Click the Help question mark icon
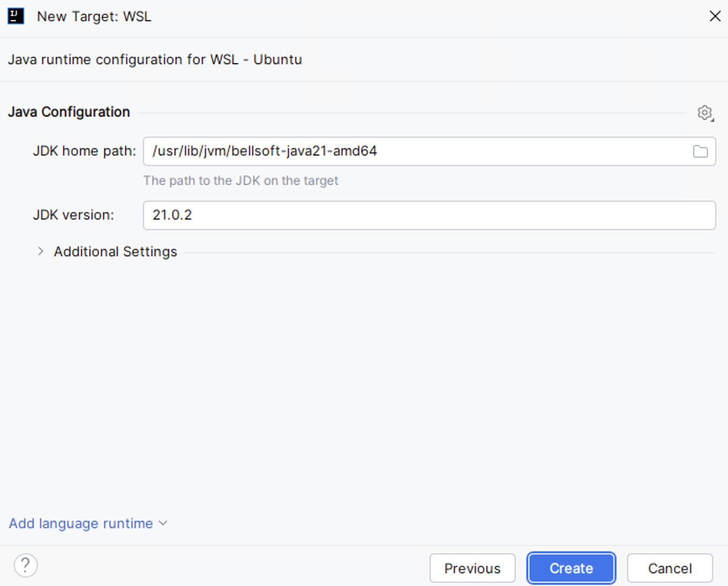Viewport: 728px width, 586px height. (x=25, y=565)
